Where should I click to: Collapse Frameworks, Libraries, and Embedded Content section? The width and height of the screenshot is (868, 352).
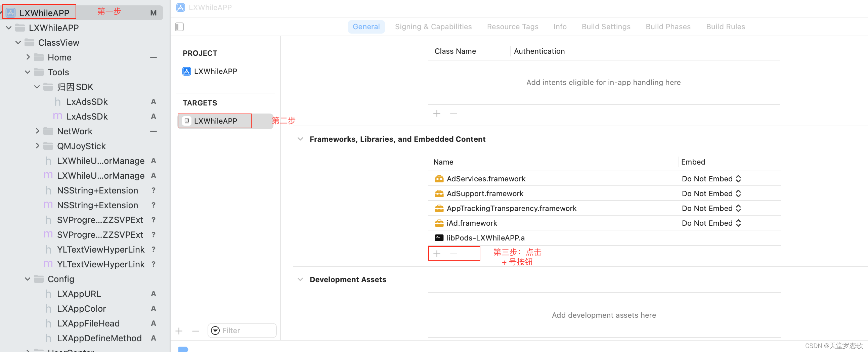coord(300,139)
